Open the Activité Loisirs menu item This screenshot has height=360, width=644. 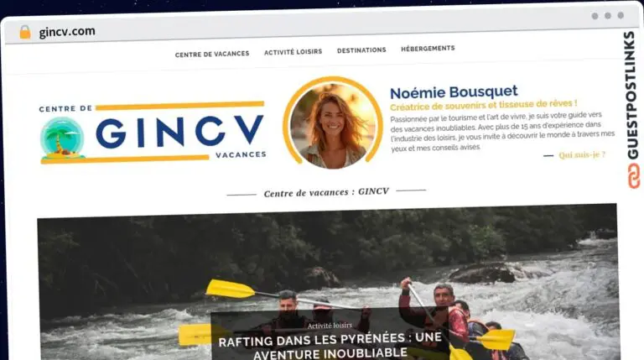[293, 52]
